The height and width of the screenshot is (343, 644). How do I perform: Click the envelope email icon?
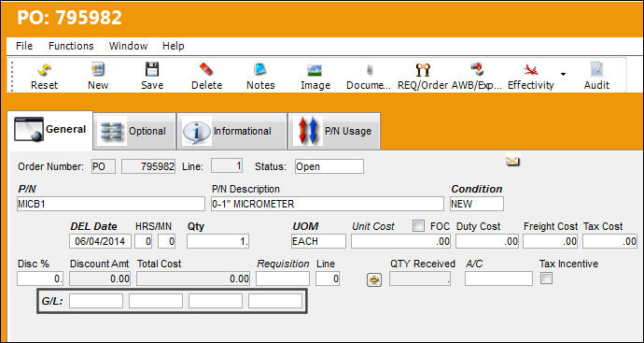(512, 161)
